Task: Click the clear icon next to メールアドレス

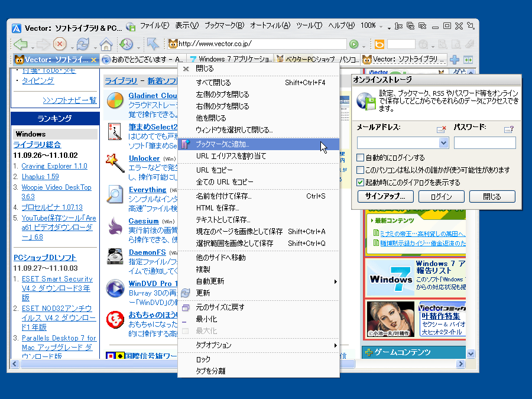Action: click(x=441, y=129)
